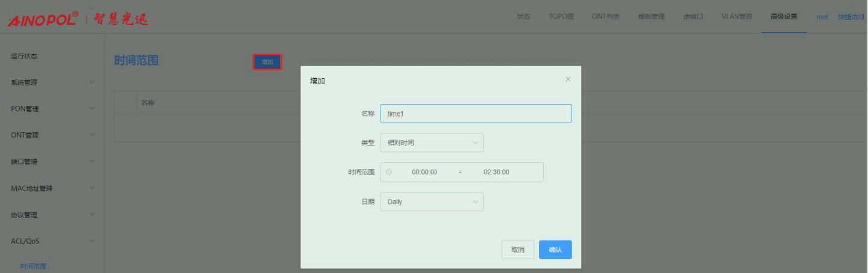Expand the 系统管理 sidebar menu
The height and width of the screenshot is (273, 868).
(x=52, y=82)
